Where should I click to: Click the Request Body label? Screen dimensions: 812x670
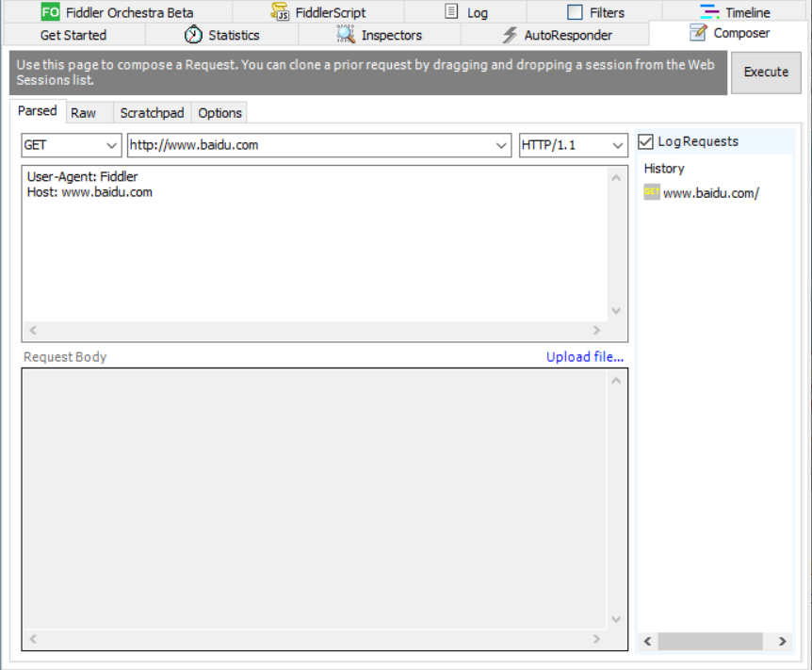(65, 357)
